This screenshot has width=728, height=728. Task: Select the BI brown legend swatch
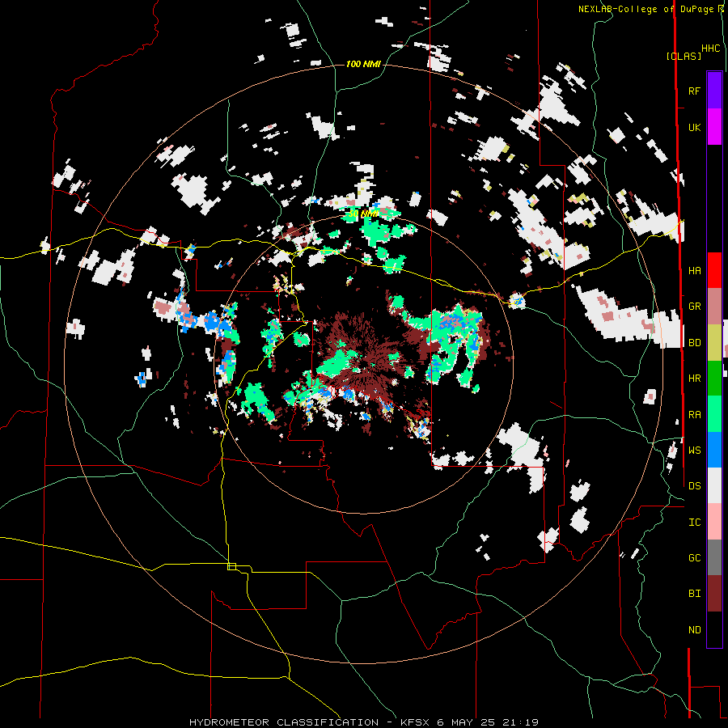(x=714, y=594)
